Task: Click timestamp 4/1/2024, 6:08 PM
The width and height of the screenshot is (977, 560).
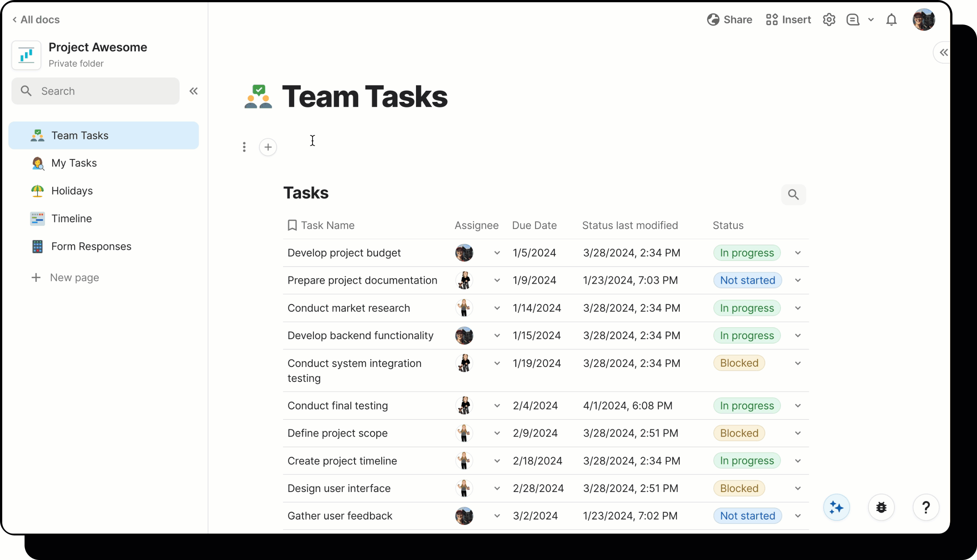Action: coord(628,406)
